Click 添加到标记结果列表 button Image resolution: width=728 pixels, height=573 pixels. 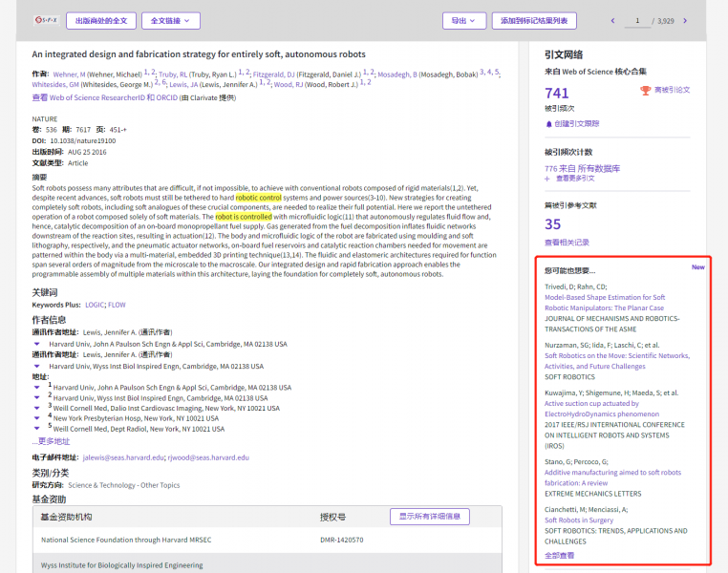pos(534,20)
